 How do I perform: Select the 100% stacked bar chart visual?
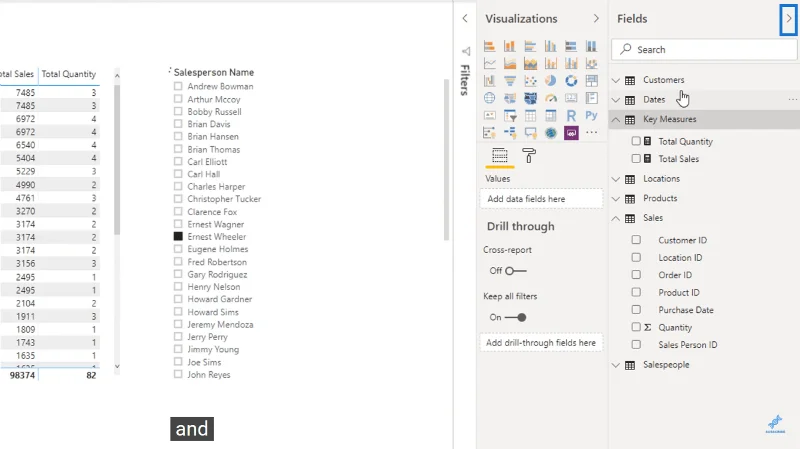571,46
